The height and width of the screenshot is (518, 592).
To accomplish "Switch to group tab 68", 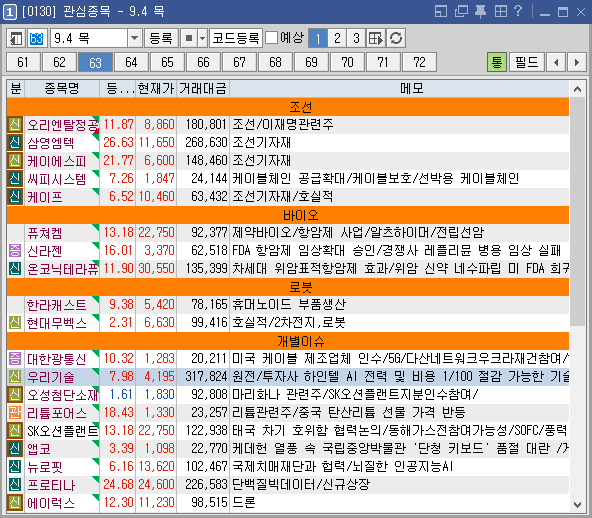I will pos(275,62).
